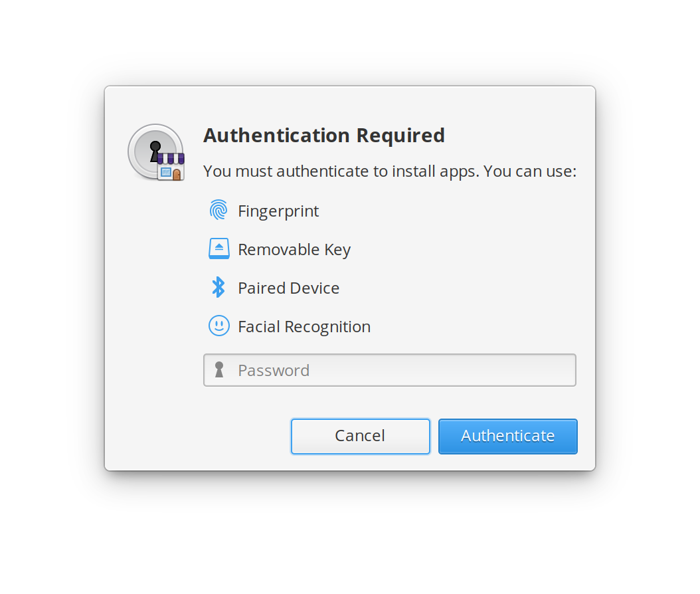Click the key icon inside the password field
The width and height of the screenshot is (700, 594).
(220, 370)
